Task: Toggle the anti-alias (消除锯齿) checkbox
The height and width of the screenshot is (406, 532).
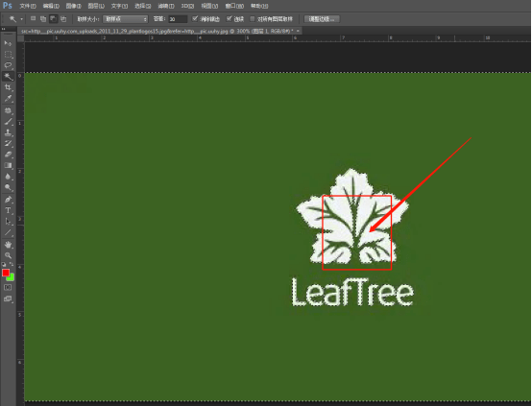Action: (195, 18)
